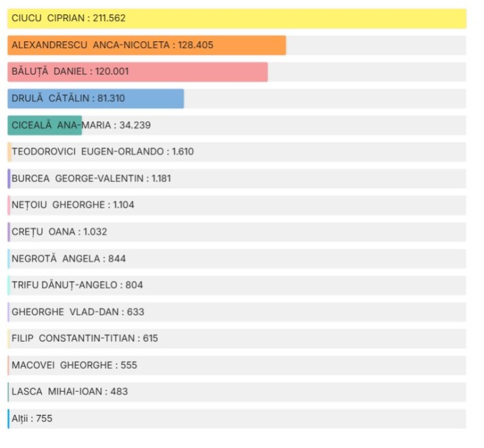Click the green CICEALĂ ANA-MARIA bar fill
This screenshot has height=448, width=484.
45,125
